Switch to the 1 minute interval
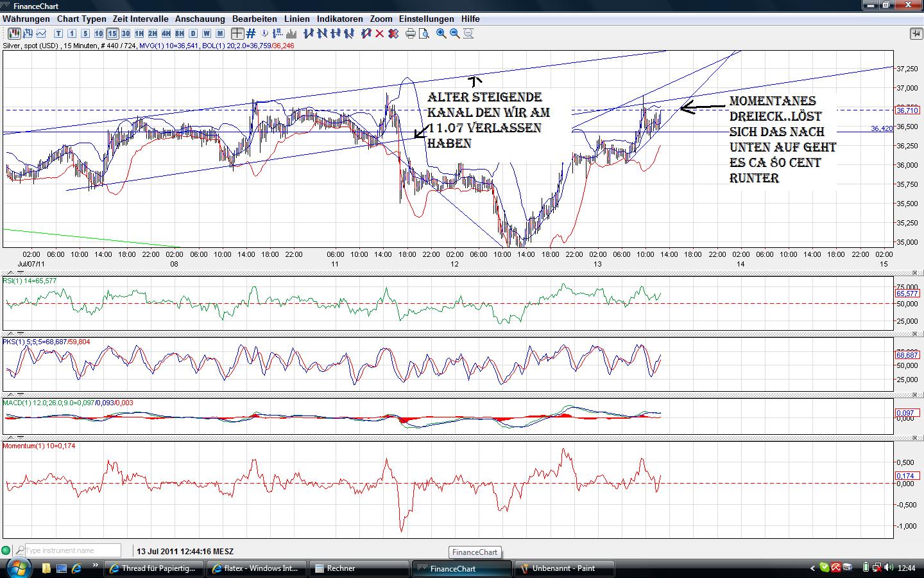Screen dimensions: 924x578 [x=72, y=33]
